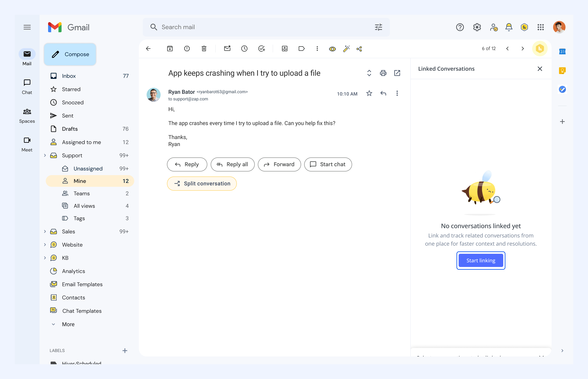Click the Hiver hexagon icon in header

(524, 27)
